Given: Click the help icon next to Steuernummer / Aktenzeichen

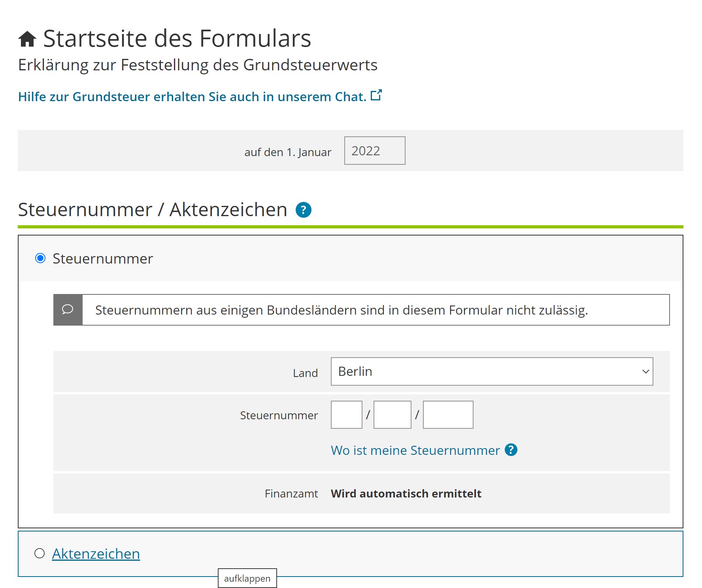Looking at the screenshot, I should [x=303, y=210].
